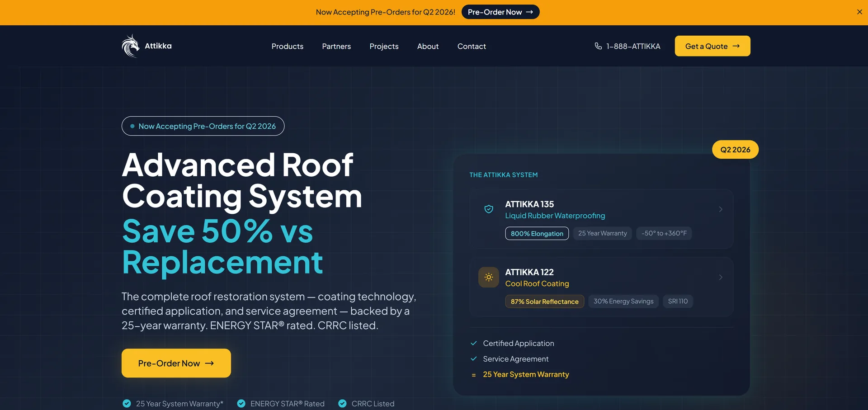This screenshot has width=868, height=410.
Task: Click the shield icon on ATTIKKA 135 card
Action: click(x=489, y=209)
